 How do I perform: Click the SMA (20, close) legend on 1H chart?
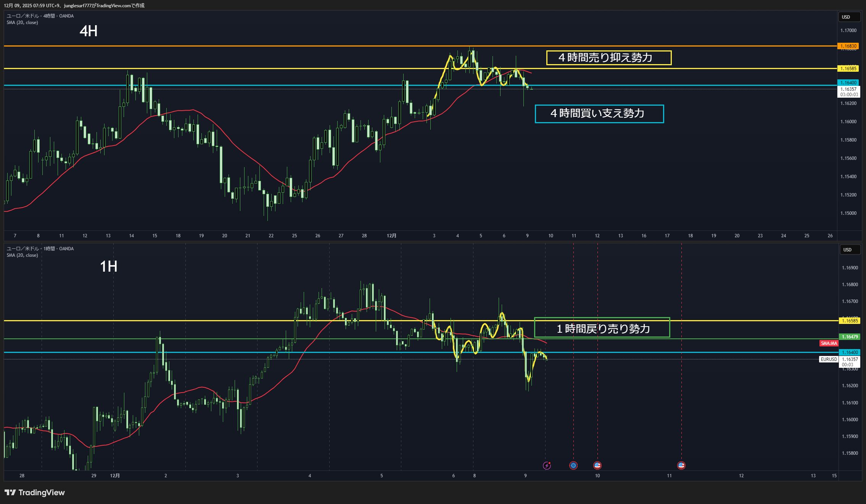click(22, 255)
